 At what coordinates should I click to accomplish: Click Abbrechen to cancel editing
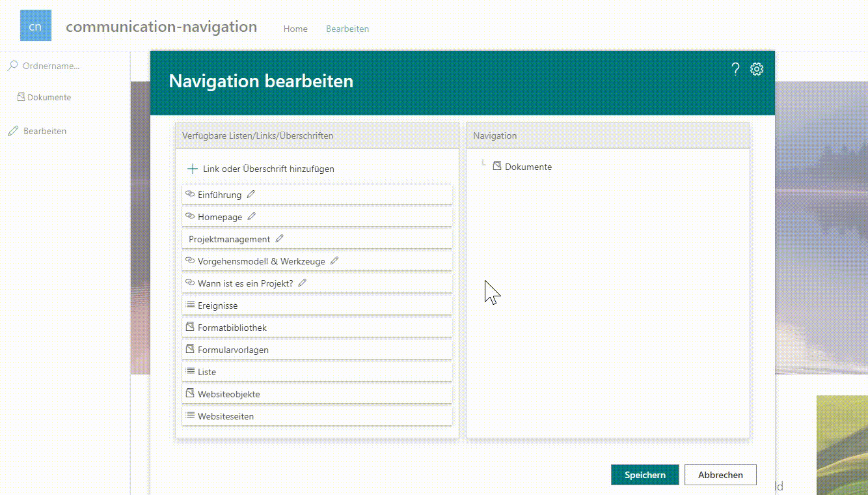pos(720,475)
